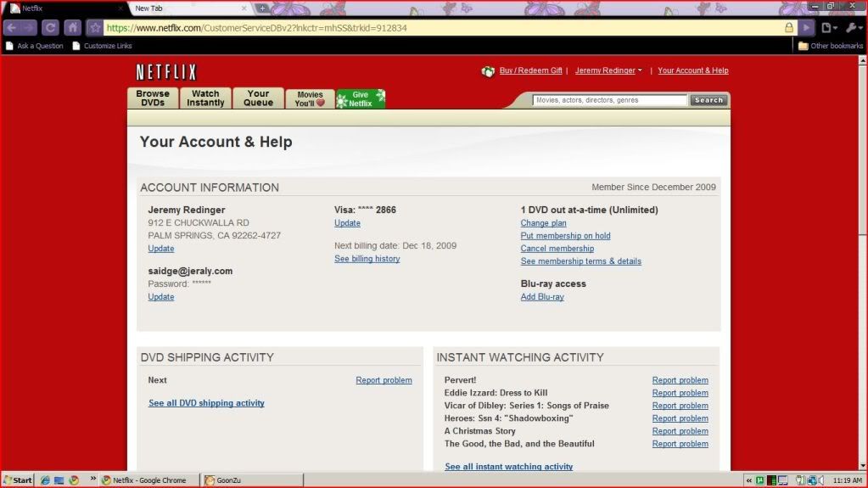Close the New Tab tab
This screenshot has width=868, height=488.
tap(244, 8)
